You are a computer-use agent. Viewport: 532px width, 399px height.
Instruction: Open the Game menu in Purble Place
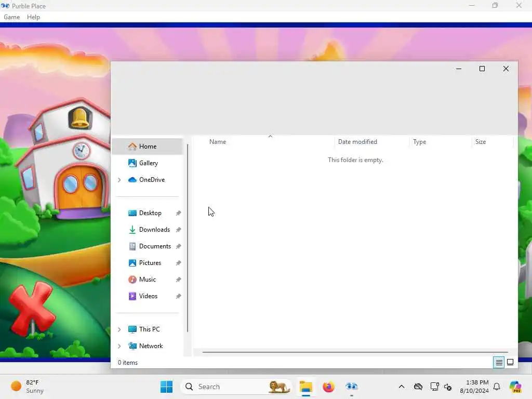11,17
